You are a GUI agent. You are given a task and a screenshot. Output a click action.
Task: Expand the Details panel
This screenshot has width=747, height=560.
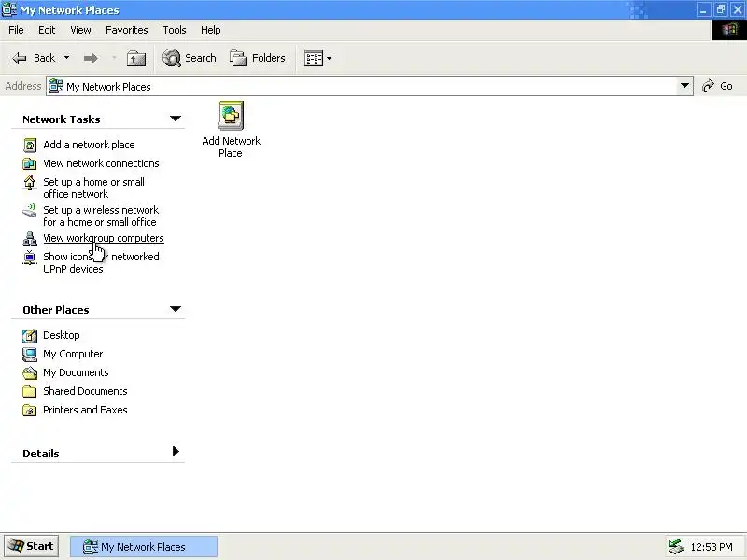coord(176,452)
